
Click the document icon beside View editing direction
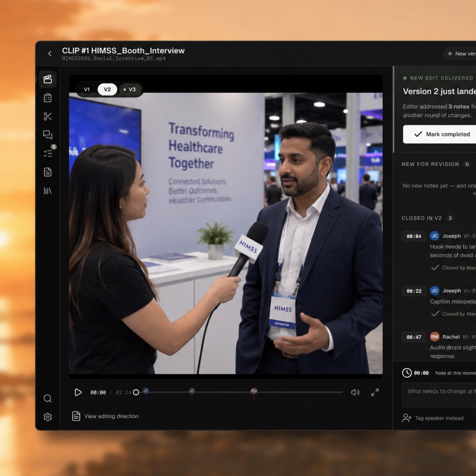coord(76,416)
